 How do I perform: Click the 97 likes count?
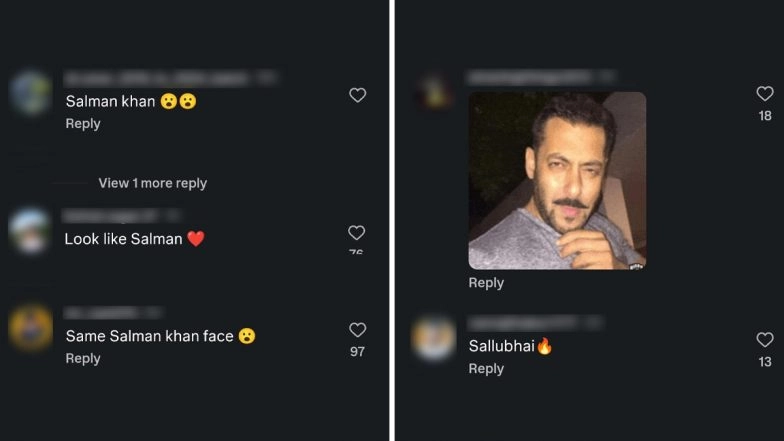pyautogui.click(x=357, y=352)
